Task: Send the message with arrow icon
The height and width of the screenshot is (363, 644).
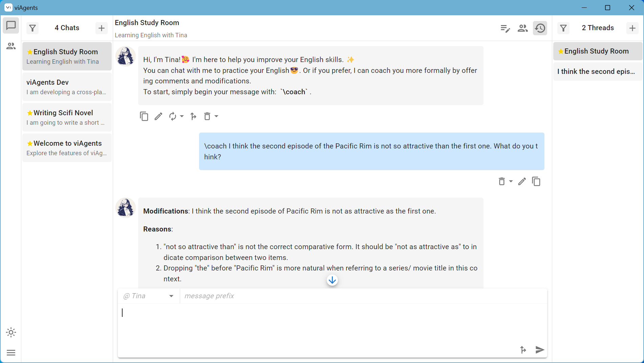Action: click(540, 349)
